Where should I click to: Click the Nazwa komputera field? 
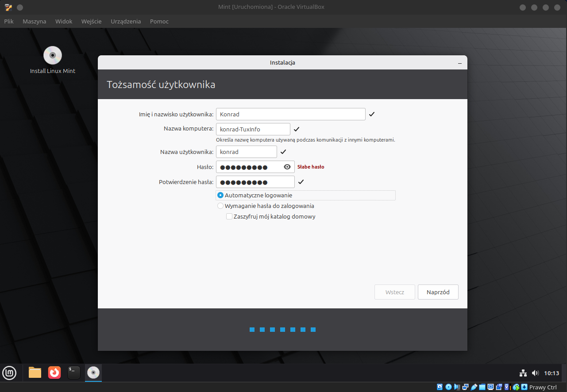coord(253,129)
